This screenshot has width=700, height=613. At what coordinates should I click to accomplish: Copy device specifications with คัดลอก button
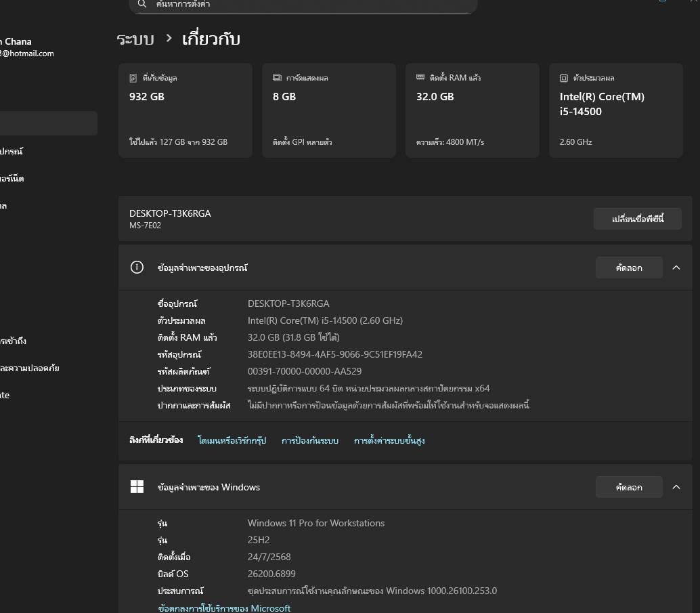628,268
